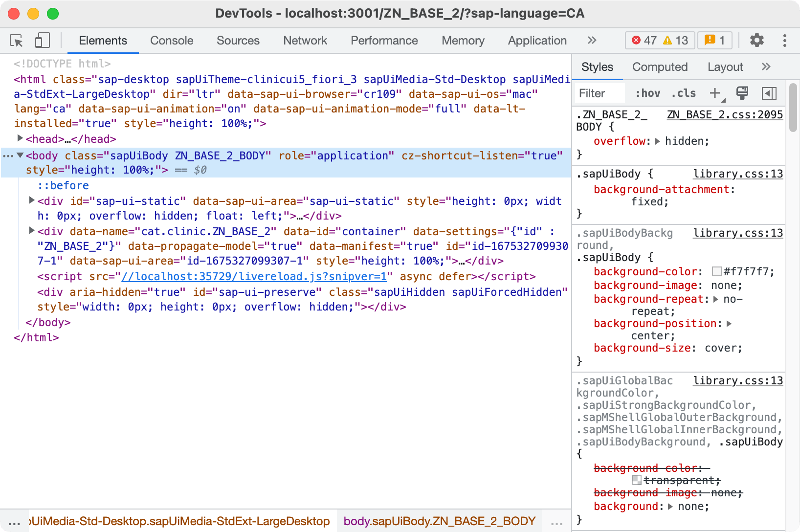The height and width of the screenshot is (532, 800).
Task: Open the Issues counter badge
Action: tap(714, 41)
